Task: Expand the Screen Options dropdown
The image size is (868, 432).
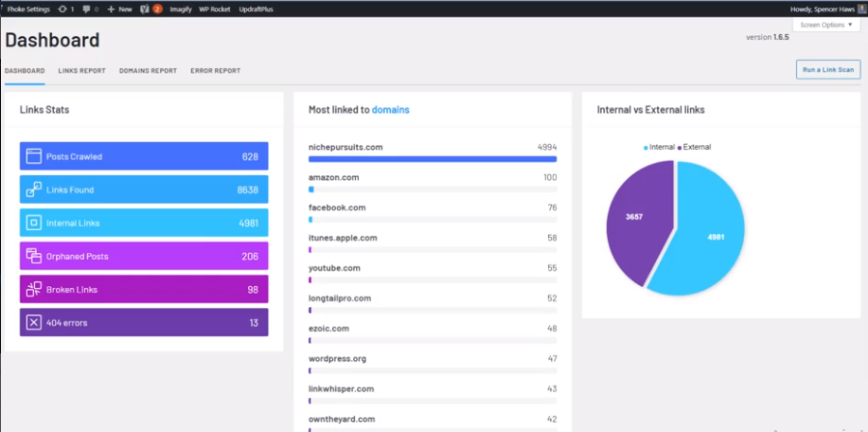Action: click(x=826, y=25)
